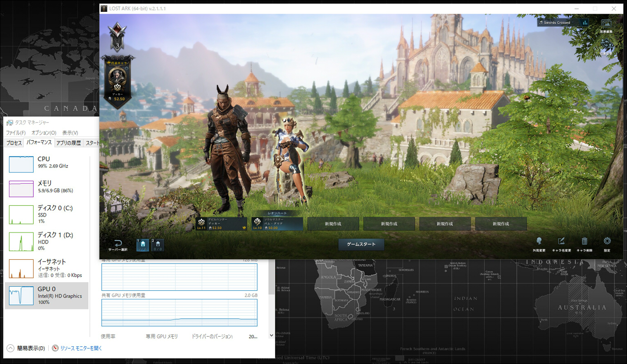The image size is (627, 364).
Task: Select the イーサネット performance entry
Action: click(47, 268)
